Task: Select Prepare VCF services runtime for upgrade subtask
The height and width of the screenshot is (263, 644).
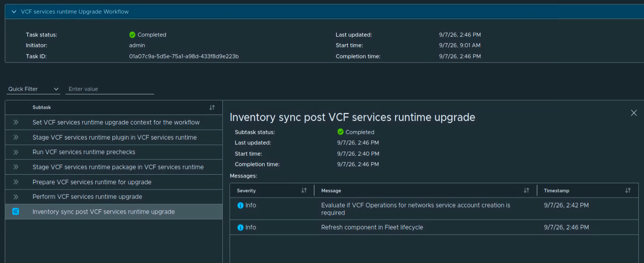Action: (x=92, y=182)
